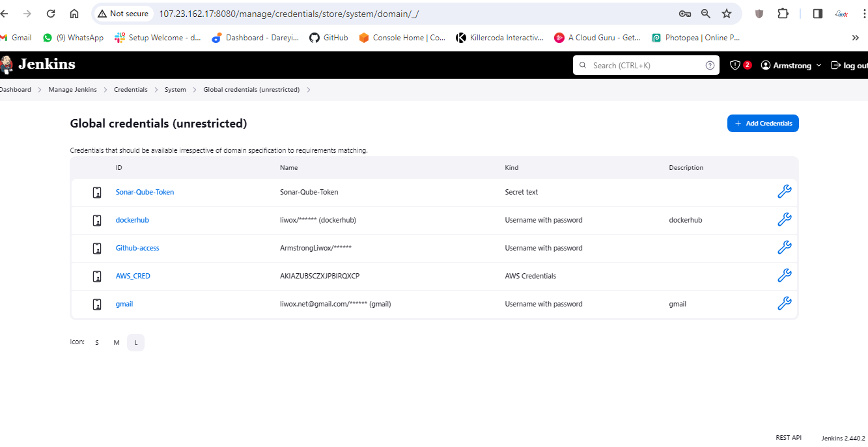
Task: Click the Jenkins logo in header
Action: click(x=39, y=64)
